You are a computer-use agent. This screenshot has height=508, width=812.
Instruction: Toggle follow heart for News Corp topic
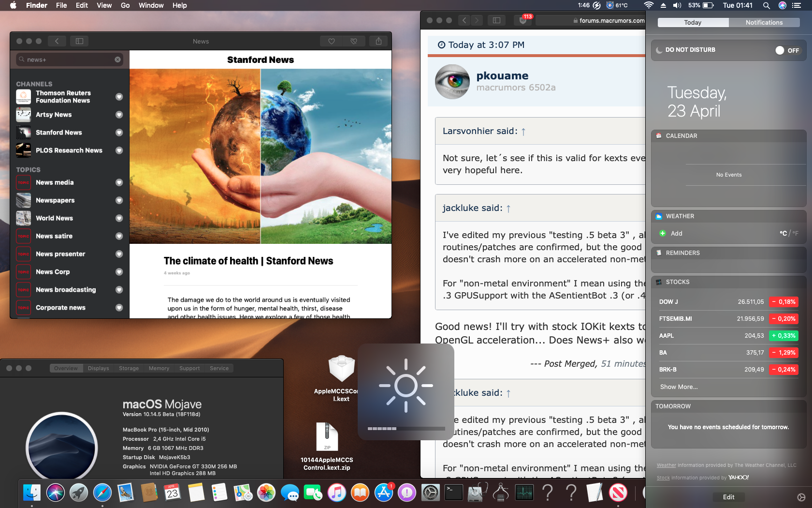(119, 272)
